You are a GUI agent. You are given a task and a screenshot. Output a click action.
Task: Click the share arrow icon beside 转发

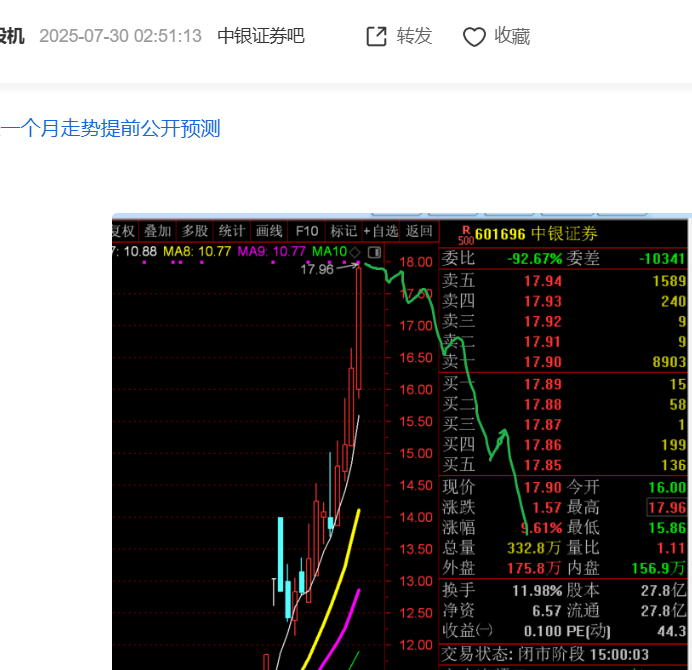(x=376, y=36)
